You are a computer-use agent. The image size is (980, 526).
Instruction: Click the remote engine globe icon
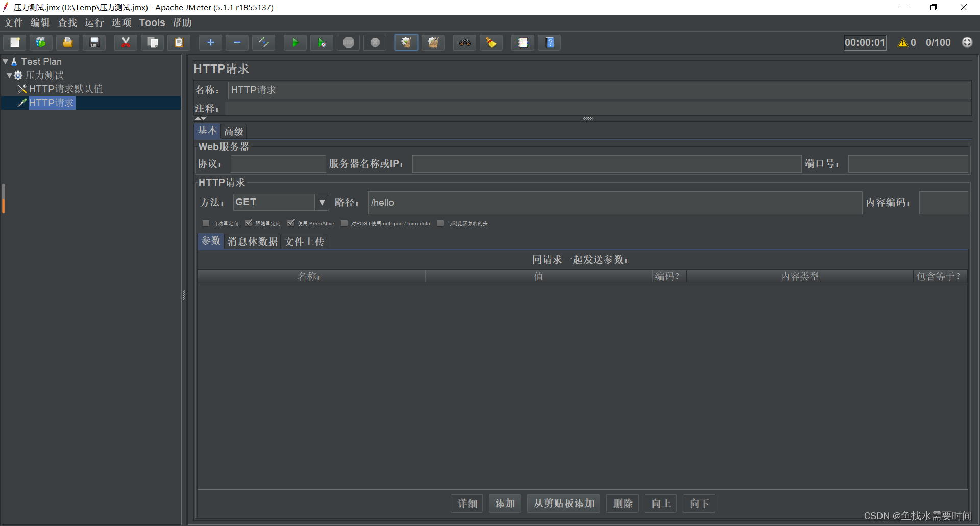point(967,42)
